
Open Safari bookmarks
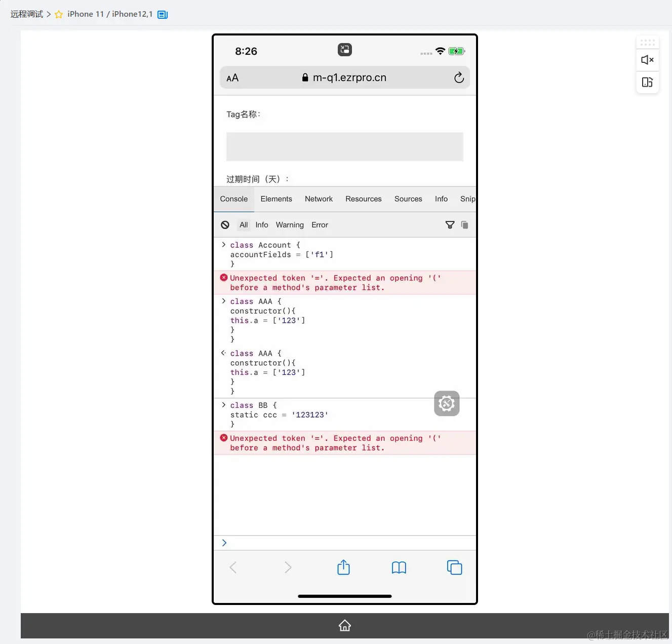399,567
